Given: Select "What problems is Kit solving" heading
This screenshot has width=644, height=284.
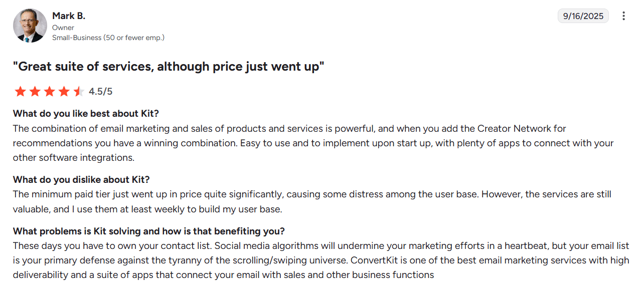Looking at the screenshot, I should pos(148,231).
